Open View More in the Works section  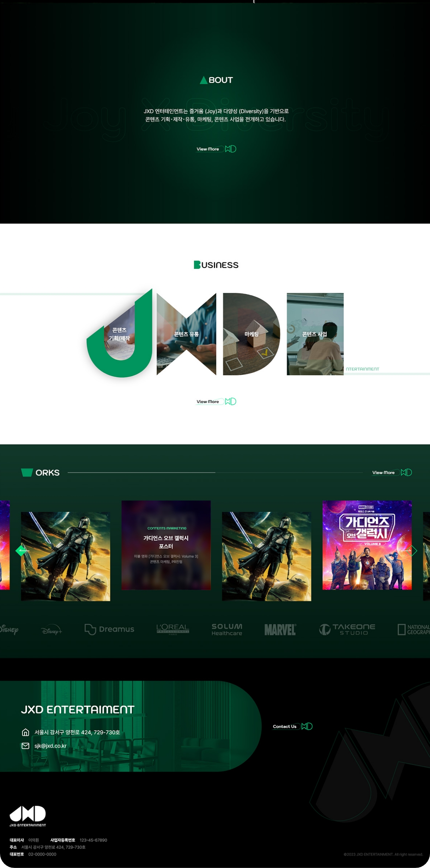[384, 473]
